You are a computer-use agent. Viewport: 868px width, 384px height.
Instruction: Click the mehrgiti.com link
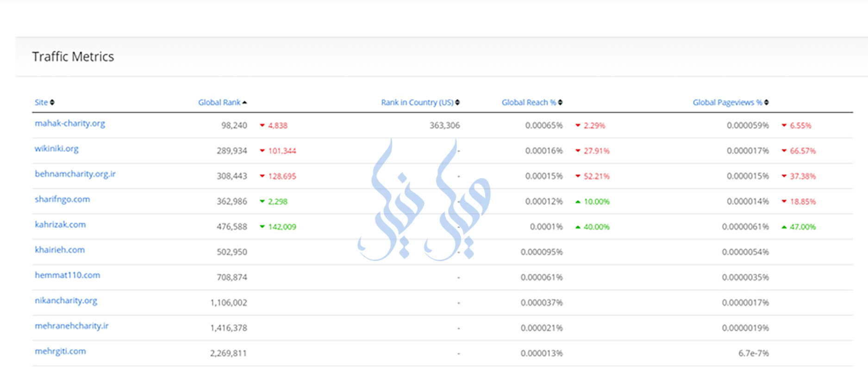tap(60, 351)
